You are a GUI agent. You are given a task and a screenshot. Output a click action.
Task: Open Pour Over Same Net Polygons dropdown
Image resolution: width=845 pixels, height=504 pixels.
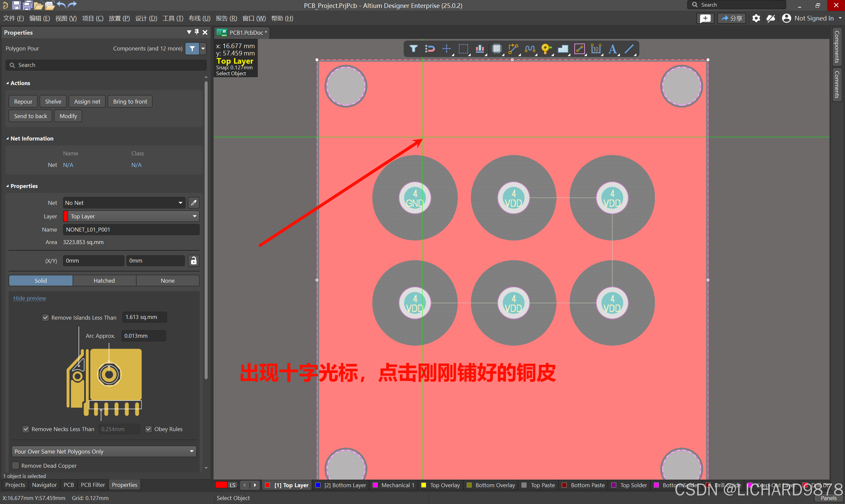(104, 451)
